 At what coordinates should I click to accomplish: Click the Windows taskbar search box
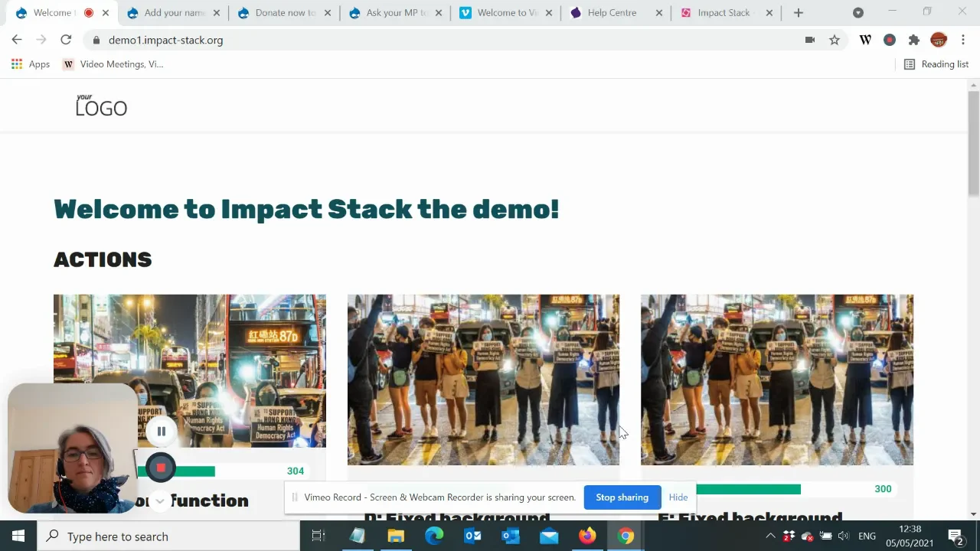(x=168, y=536)
